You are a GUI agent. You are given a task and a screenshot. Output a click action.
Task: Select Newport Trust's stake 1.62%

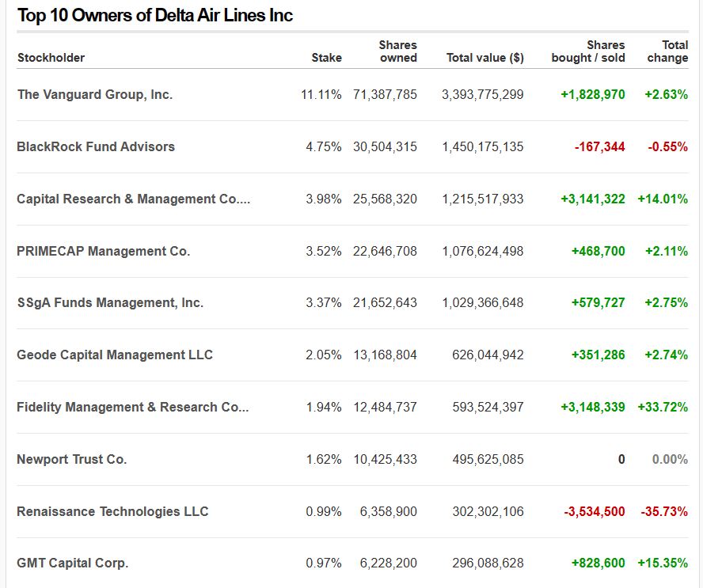pos(324,459)
